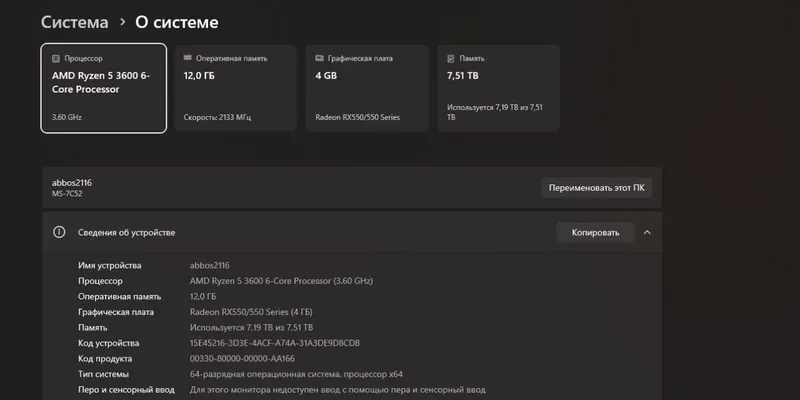Open the Radeon RX550 graphics card tile
800x400 pixels.
tap(367, 88)
